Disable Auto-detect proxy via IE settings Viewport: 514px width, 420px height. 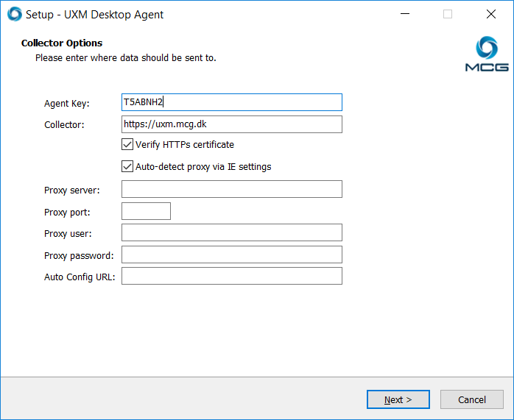(x=127, y=167)
